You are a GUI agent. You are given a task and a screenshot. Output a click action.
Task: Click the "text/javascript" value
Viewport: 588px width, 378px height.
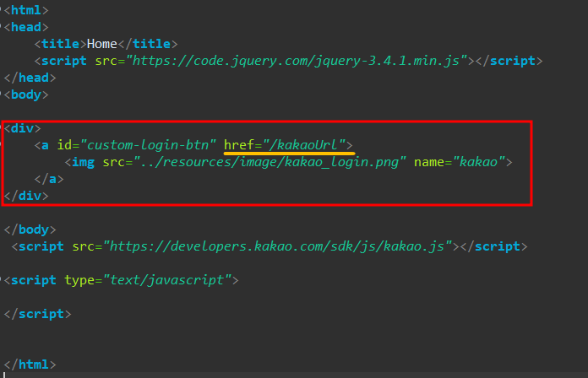[x=167, y=280]
